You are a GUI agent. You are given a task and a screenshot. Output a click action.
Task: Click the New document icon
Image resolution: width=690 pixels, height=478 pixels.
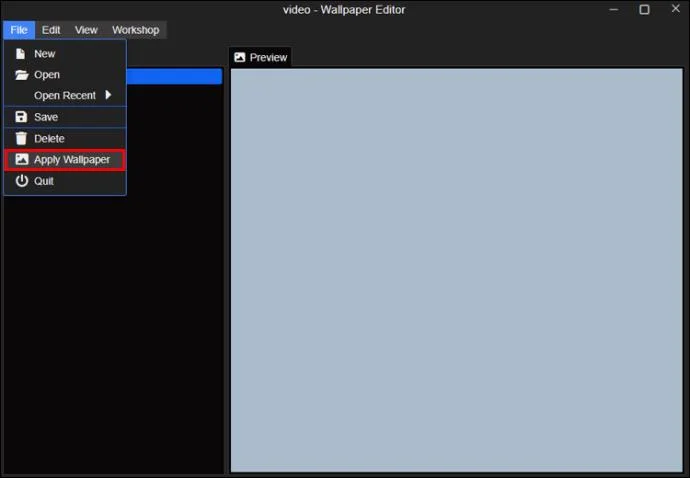(20, 54)
